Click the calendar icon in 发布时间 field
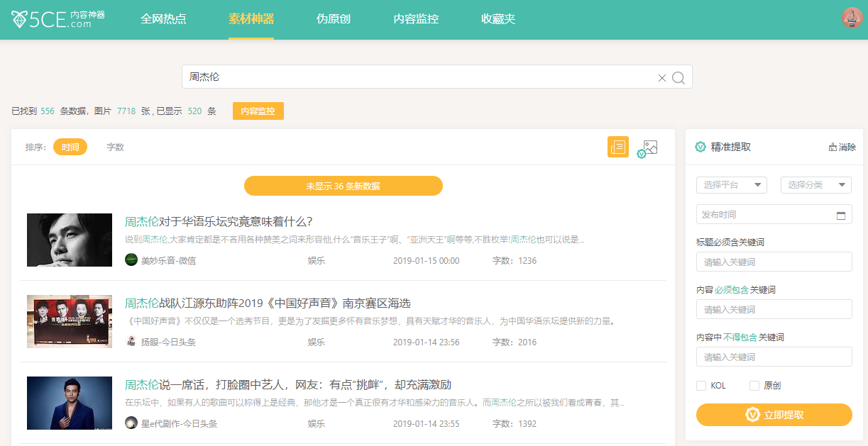Image resolution: width=868 pixels, height=446 pixels. tap(841, 215)
